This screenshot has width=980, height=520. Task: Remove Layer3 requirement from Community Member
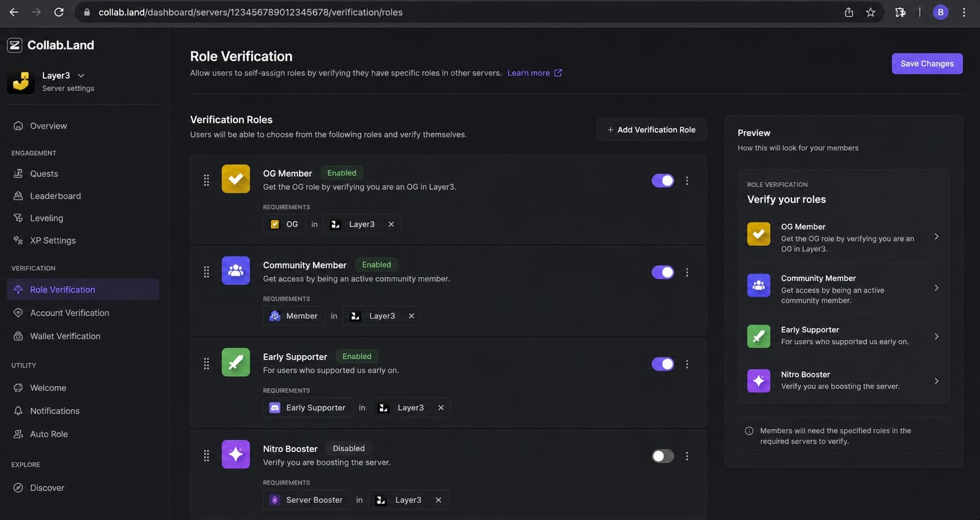coord(412,316)
